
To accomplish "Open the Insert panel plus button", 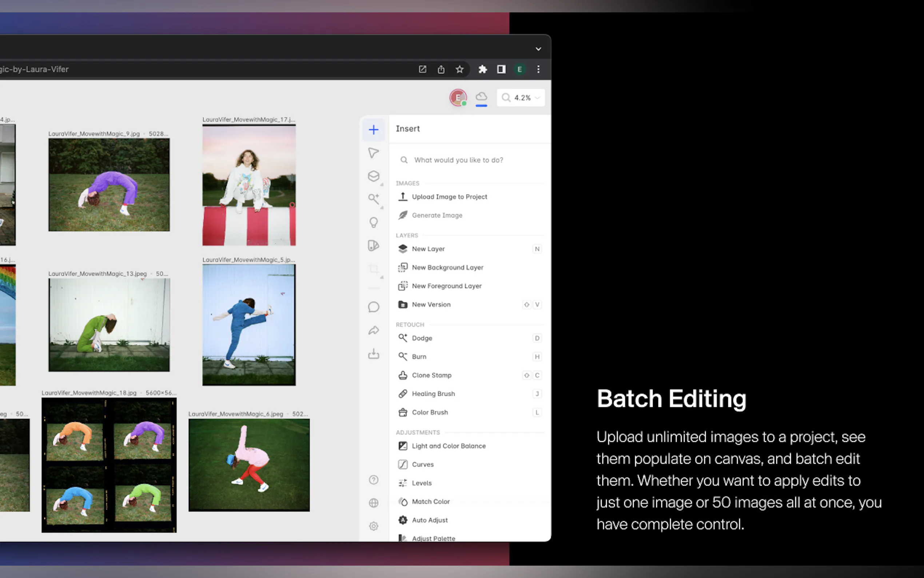I will click(x=373, y=130).
